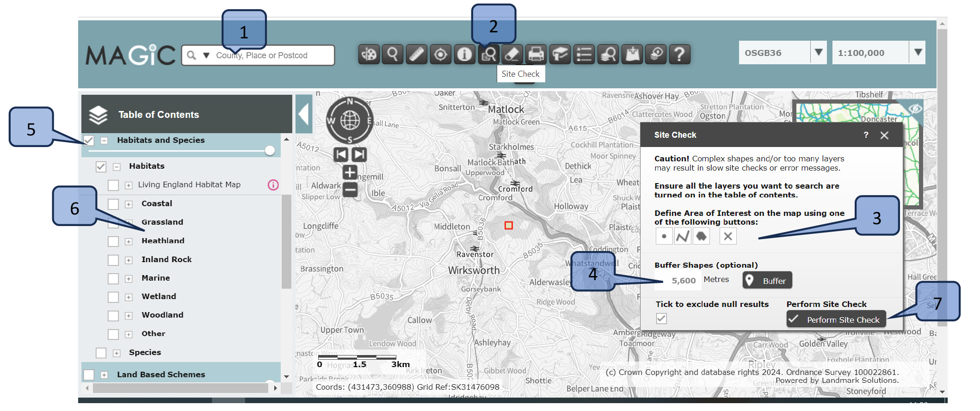This screenshot has height=411, width=980.
Task: Click the Identify info tool icon
Action: click(x=464, y=55)
